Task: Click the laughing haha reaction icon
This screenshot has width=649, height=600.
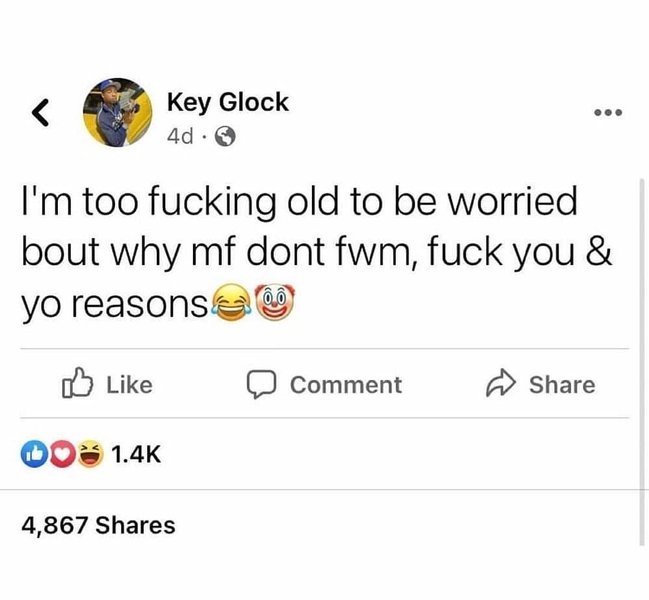Action: tap(90, 454)
